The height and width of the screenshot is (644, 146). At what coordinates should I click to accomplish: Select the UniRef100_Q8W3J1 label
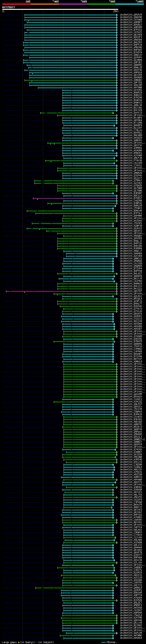click(x=131, y=259)
